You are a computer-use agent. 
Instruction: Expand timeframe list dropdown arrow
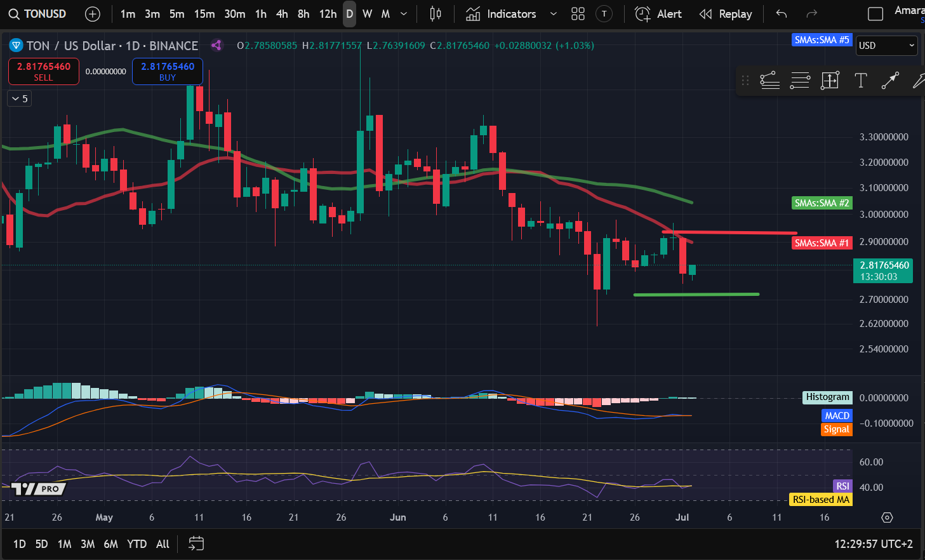[x=404, y=14]
